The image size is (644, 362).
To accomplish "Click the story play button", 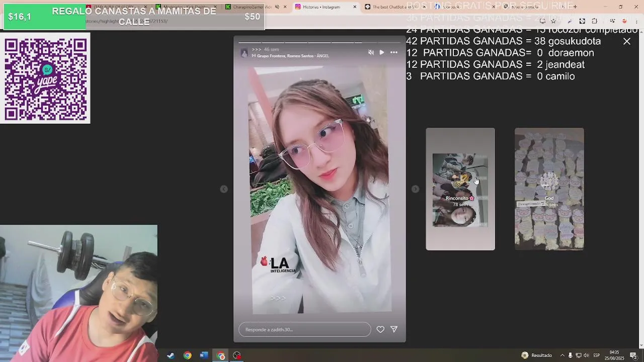I will pos(382,52).
